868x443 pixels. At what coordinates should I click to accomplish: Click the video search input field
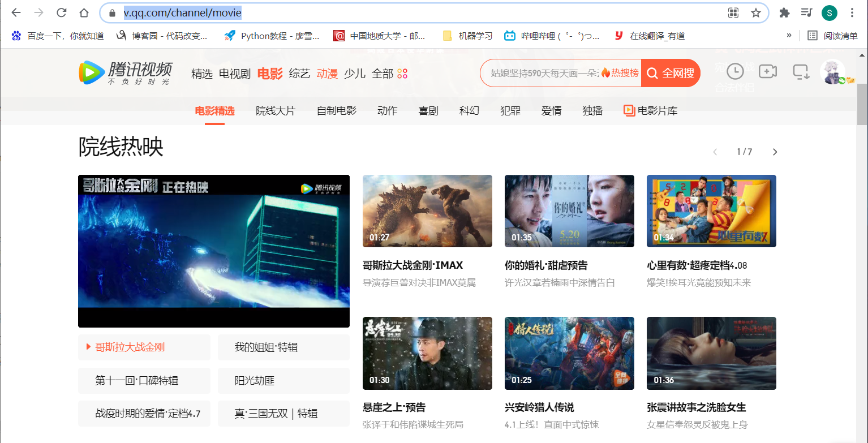544,73
